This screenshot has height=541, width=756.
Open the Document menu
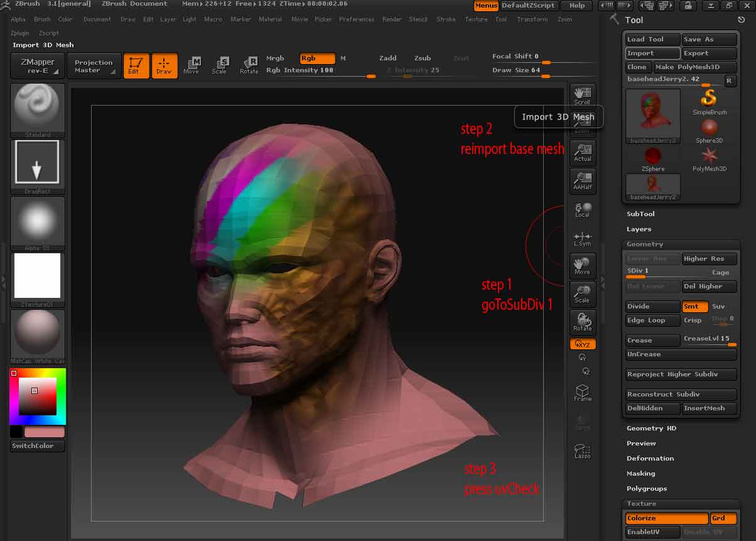pyautogui.click(x=97, y=19)
